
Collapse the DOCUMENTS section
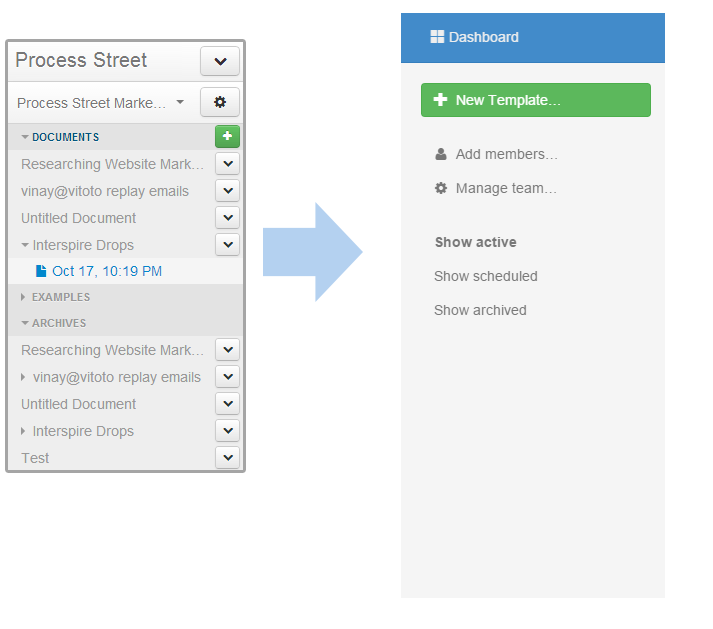coord(25,137)
